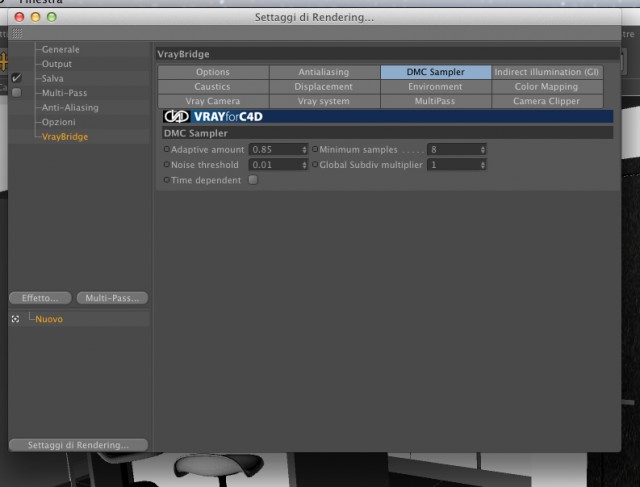Viewport: 640px width, 487px height.
Task: Switch to the Antialiasing tab
Action: point(324,72)
